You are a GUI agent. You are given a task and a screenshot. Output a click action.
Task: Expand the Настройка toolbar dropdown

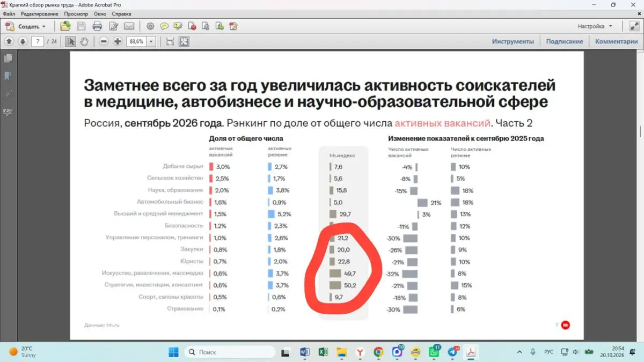point(595,26)
